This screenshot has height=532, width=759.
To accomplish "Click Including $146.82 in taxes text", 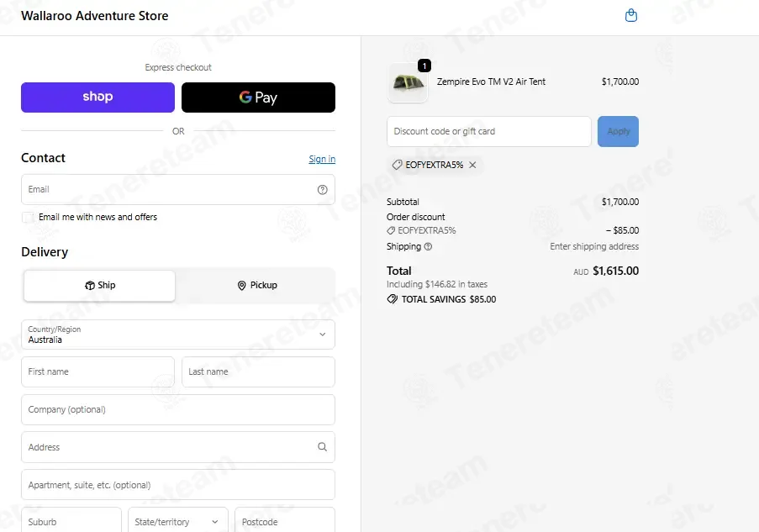I will pyautogui.click(x=436, y=284).
